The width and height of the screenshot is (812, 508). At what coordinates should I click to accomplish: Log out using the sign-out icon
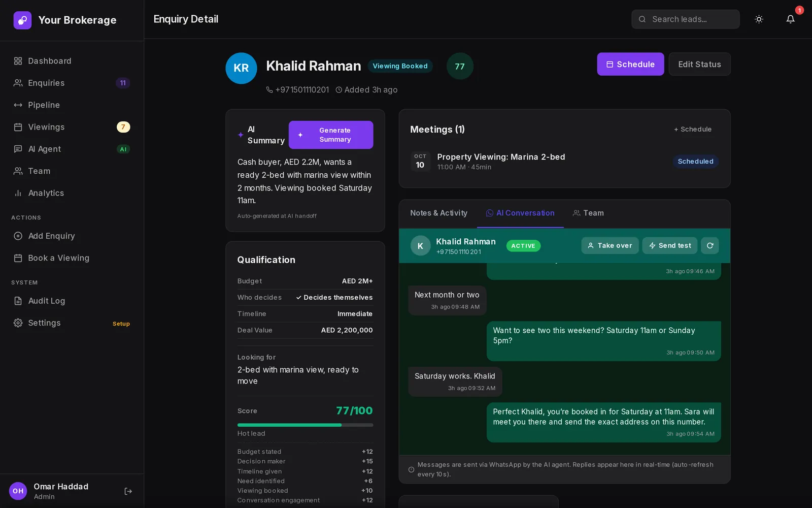tap(128, 491)
